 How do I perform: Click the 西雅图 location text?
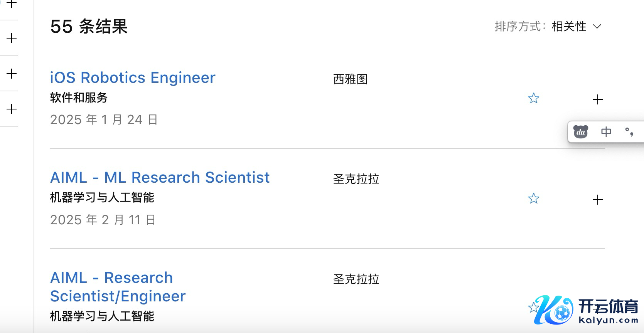point(350,79)
